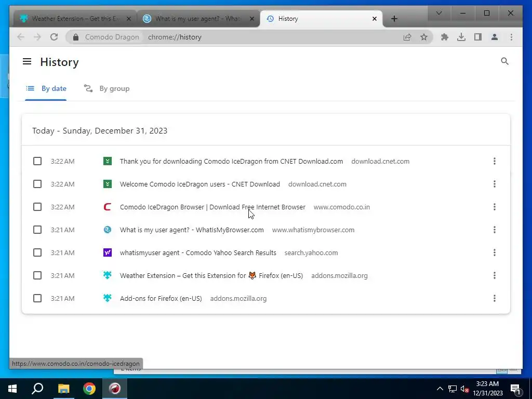This screenshot has height=399, width=532.
Task: Open a new tab with plus button
Action: [394, 19]
